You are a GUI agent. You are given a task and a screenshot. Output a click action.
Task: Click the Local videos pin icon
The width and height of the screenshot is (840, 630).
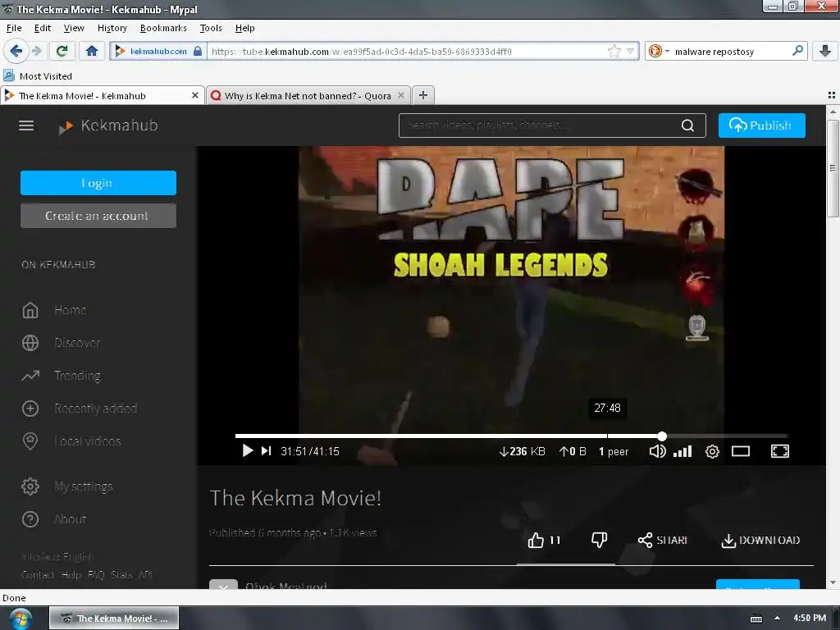[x=30, y=441]
